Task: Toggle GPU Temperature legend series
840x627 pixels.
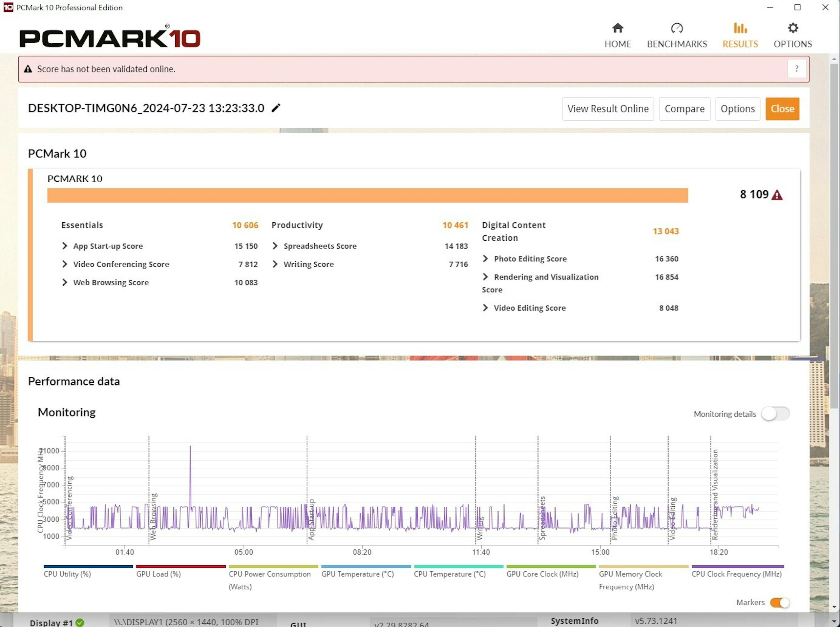Action: pyautogui.click(x=366, y=572)
